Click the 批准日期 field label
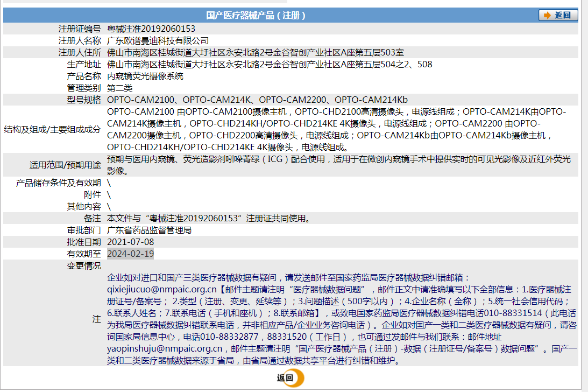 click(84, 242)
